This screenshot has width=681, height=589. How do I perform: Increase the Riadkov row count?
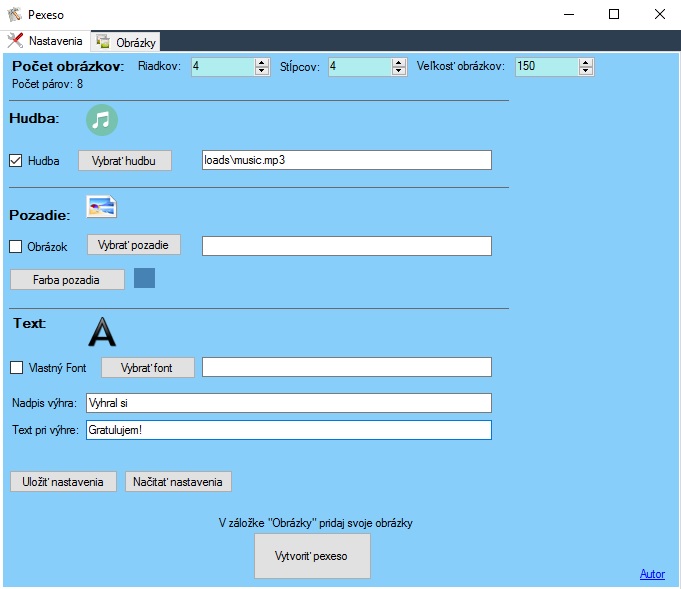[261, 63]
